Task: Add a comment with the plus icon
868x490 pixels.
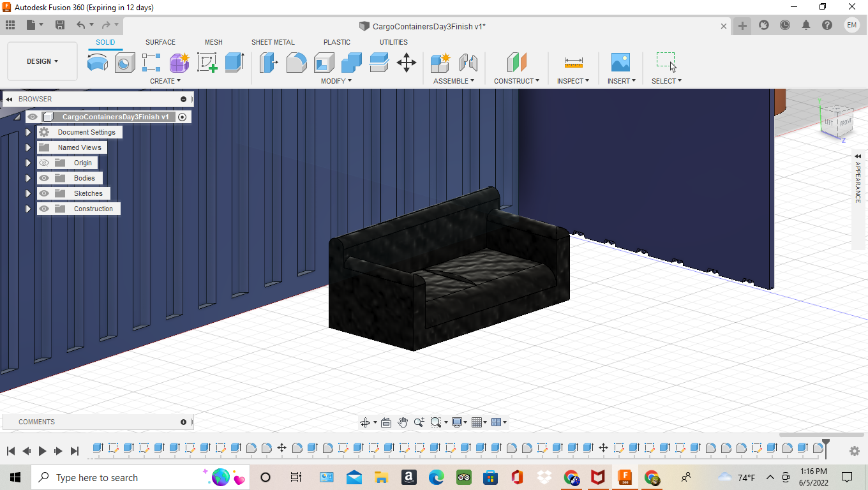Action: click(184, 422)
